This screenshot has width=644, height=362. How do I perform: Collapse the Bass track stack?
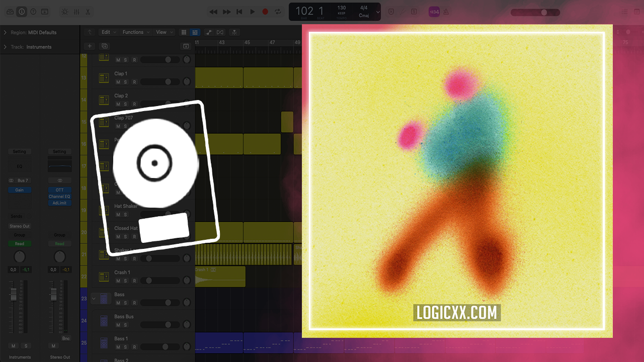(94, 298)
